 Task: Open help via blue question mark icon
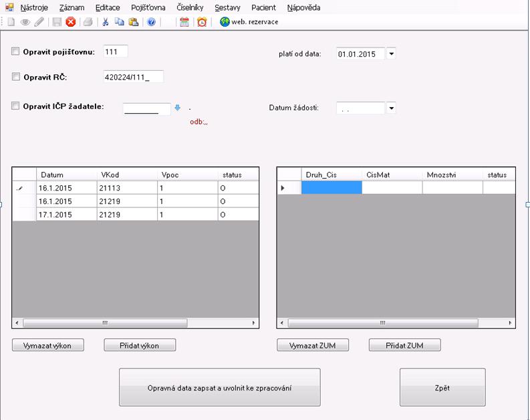point(151,22)
